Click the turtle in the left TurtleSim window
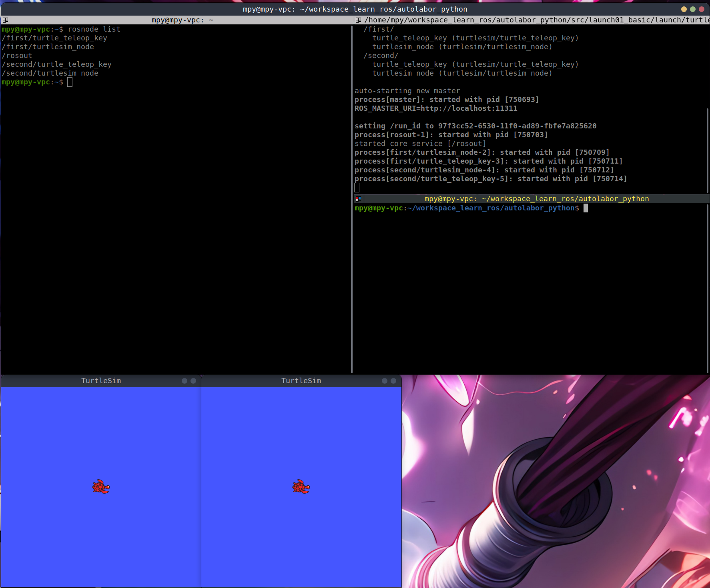Viewport: 710px width, 588px height. (x=101, y=487)
